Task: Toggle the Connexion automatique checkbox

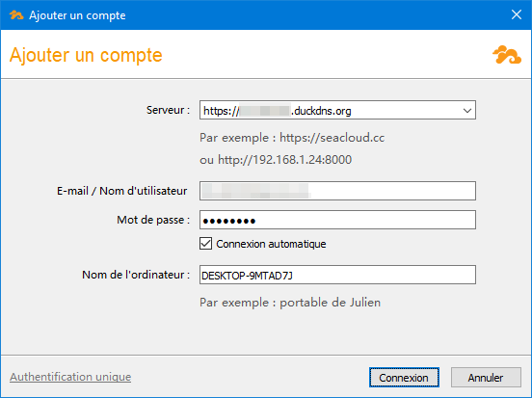Action: tap(205, 244)
